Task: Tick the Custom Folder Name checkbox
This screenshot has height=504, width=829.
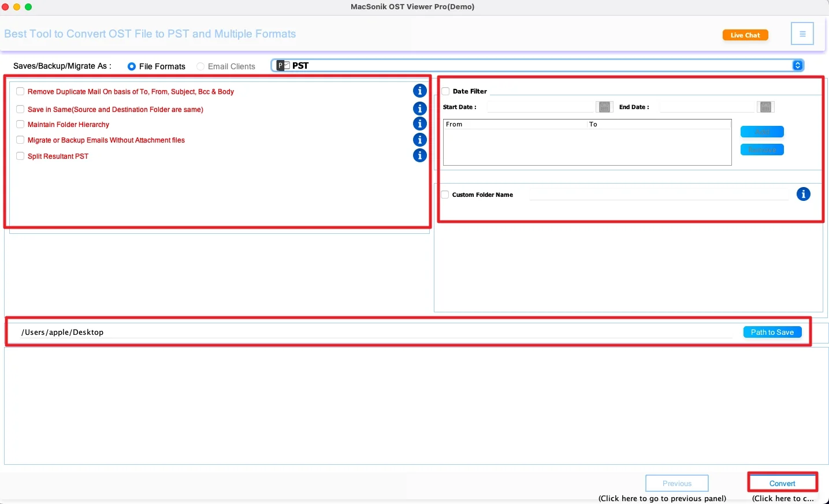Action: pyautogui.click(x=445, y=195)
